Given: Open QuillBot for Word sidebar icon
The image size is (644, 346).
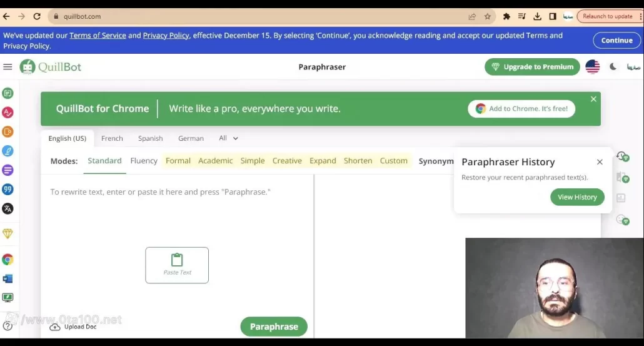Looking at the screenshot, I should point(8,278).
